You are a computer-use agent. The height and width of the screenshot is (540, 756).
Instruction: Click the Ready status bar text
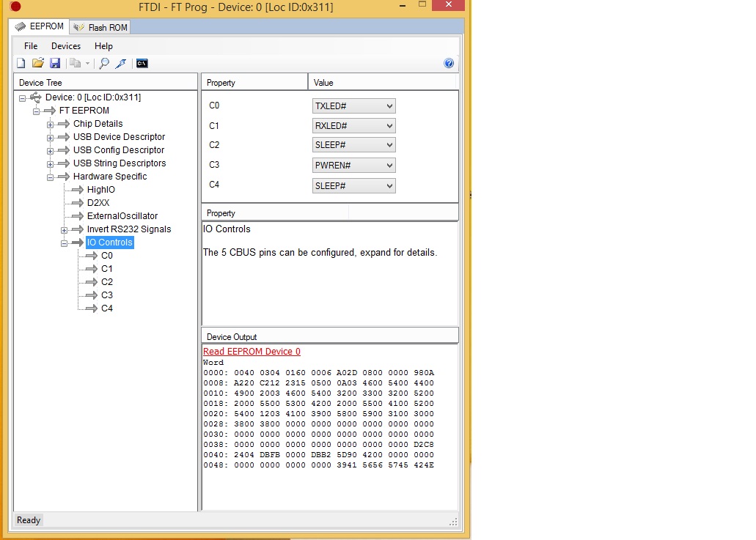[29, 520]
